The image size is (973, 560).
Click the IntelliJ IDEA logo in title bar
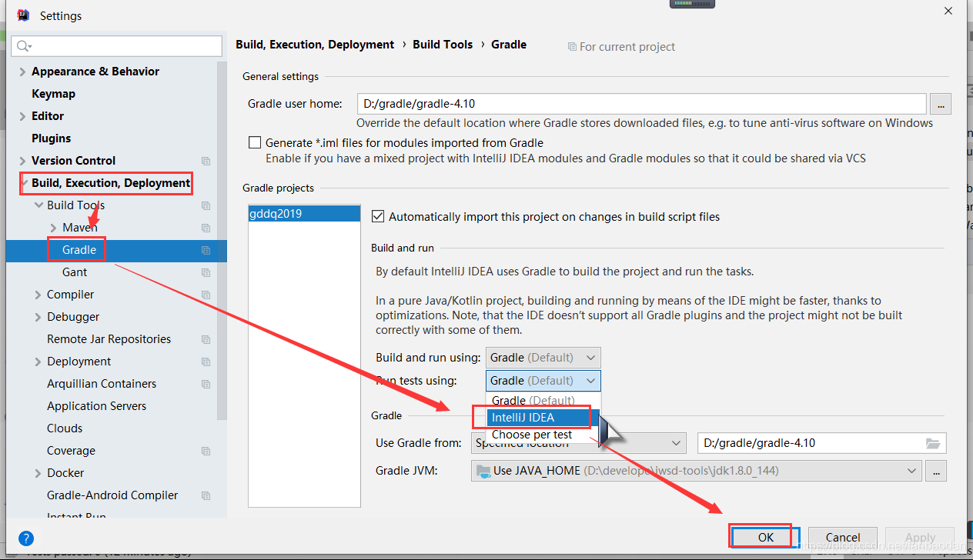[23, 15]
